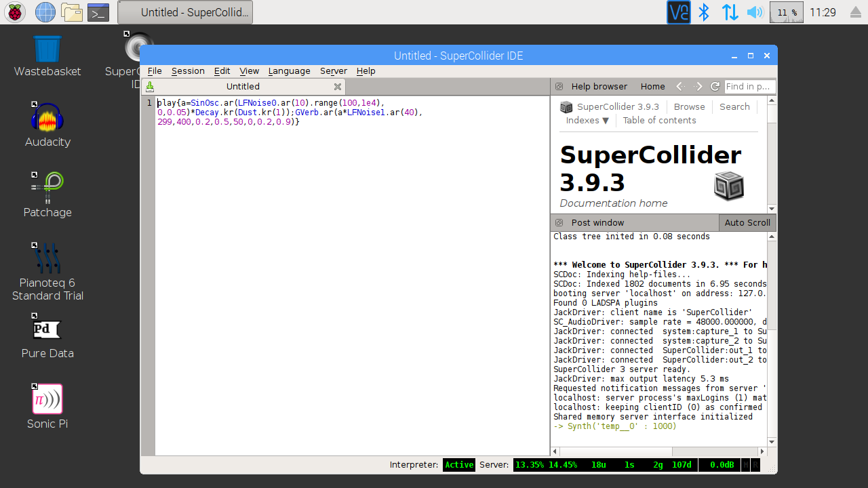Reload the help browser page
This screenshot has width=868, height=488.
(x=715, y=87)
